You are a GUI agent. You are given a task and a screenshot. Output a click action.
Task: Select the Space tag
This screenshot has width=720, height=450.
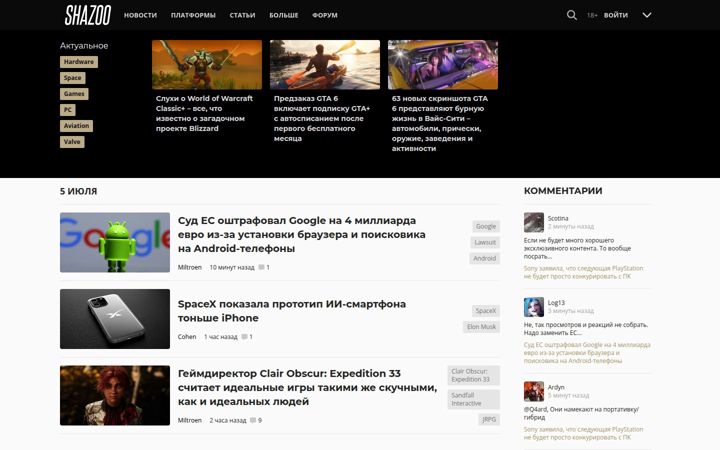[x=73, y=78]
